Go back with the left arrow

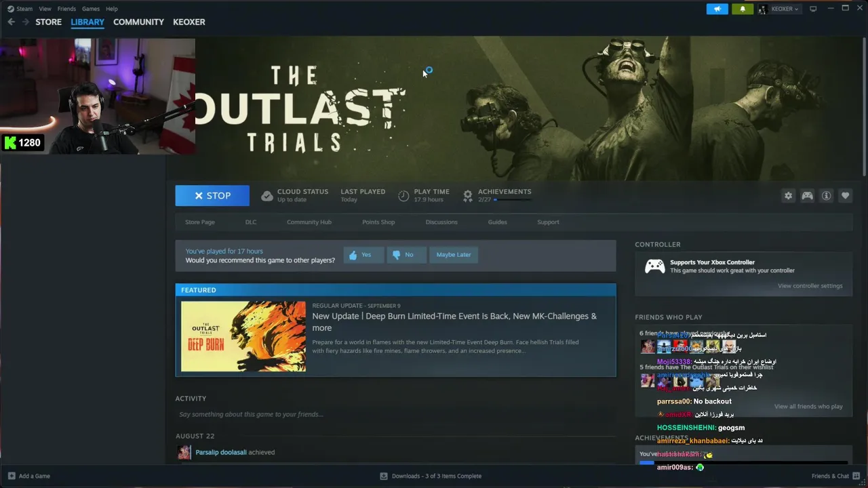tap(11, 22)
